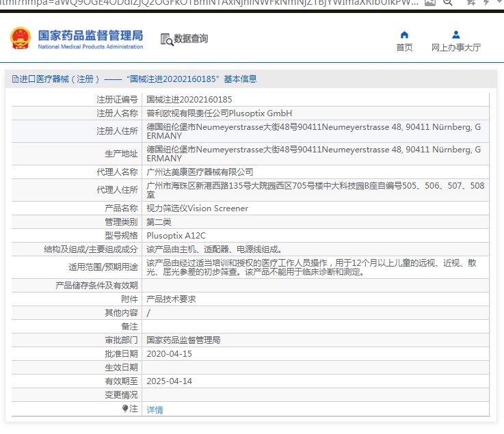Click 网上办事大厅 text label
This screenshot has height=434, width=504.
click(x=455, y=48)
